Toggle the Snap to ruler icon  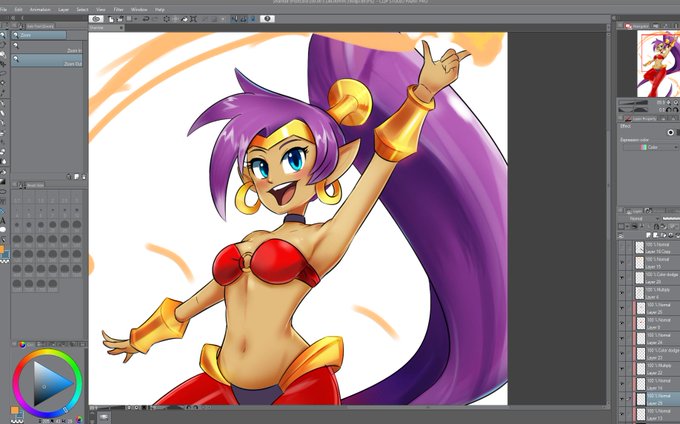click(235, 19)
